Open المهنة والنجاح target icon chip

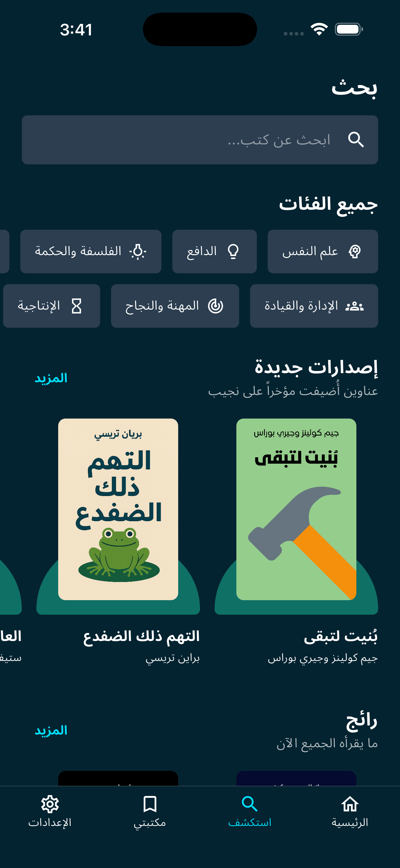point(175,306)
